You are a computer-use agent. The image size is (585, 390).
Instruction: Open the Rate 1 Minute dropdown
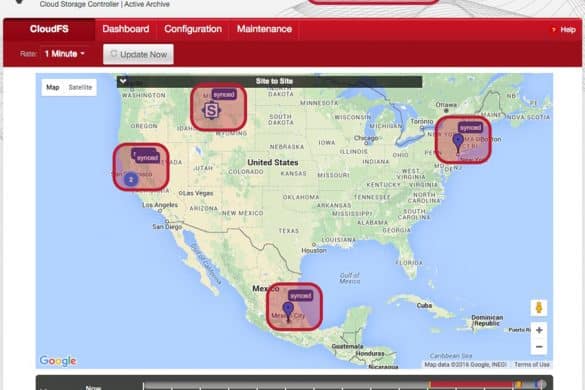[64, 54]
